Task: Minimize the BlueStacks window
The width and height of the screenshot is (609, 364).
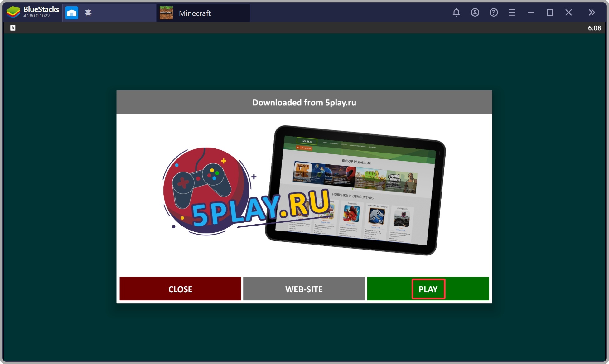Action: click(531, 12)
